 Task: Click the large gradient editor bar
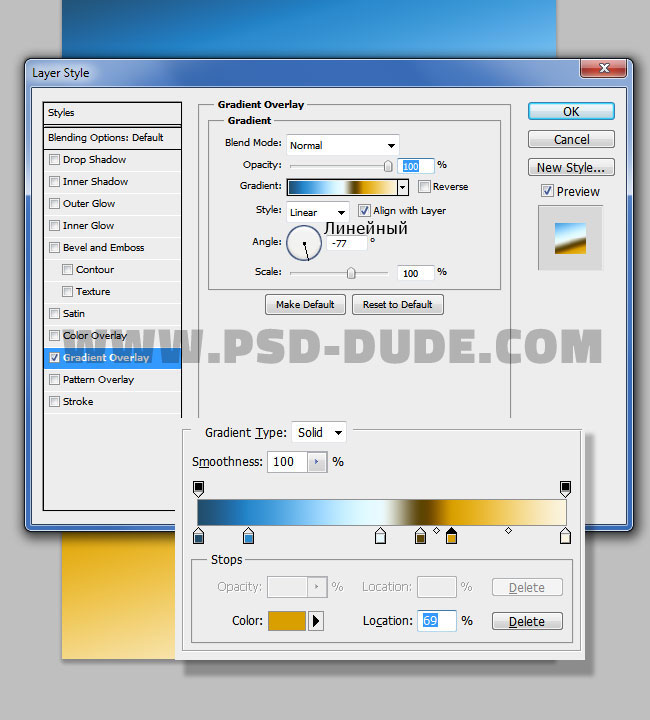point(382,512)
